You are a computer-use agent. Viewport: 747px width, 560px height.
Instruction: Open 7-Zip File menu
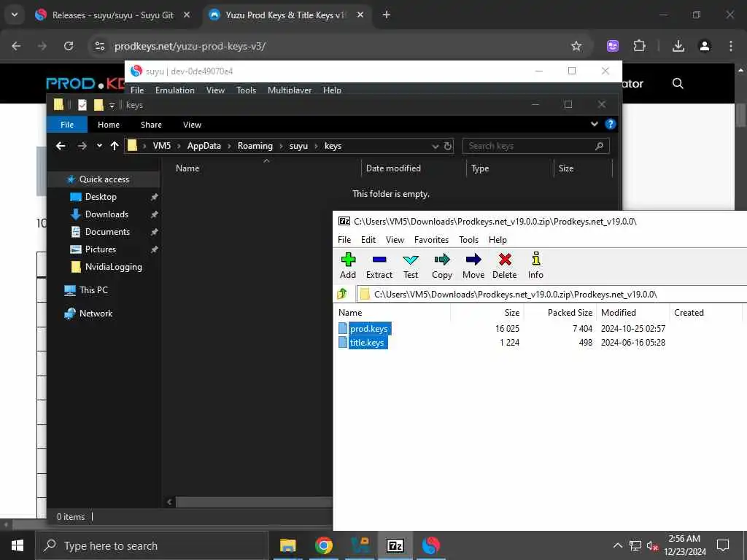[x=344, y=239]
